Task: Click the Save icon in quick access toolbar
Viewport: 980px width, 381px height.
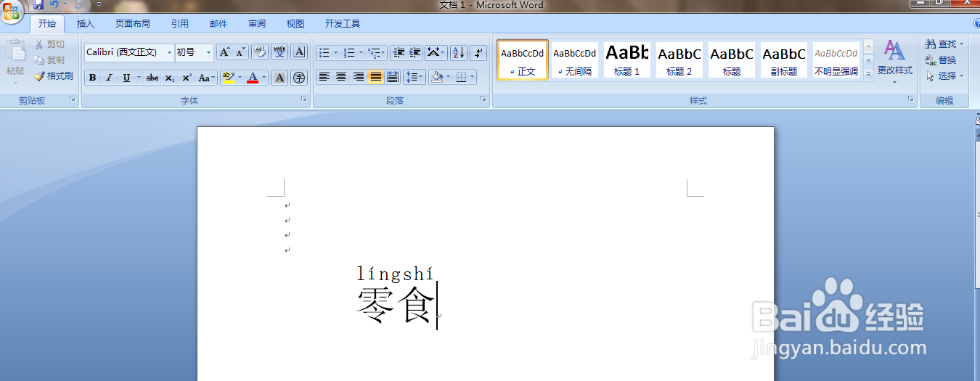Action: pyautogui.click(x=38, y=5)
